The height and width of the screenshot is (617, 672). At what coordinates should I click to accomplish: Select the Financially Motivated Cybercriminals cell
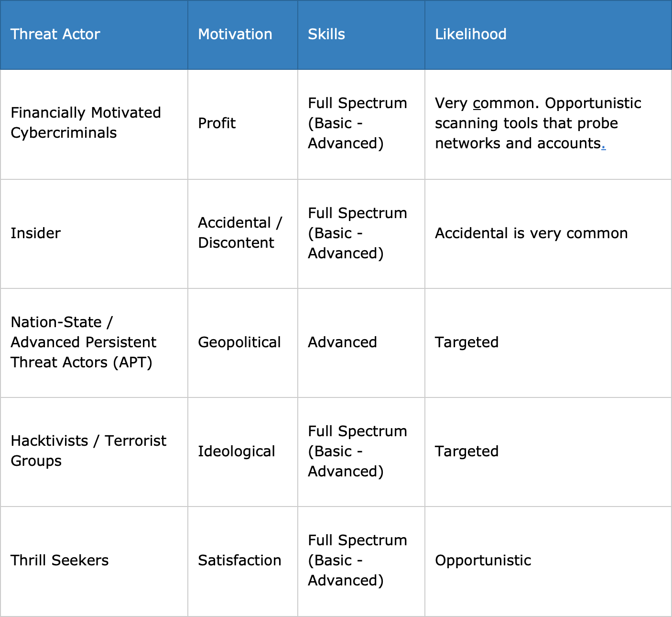coord(94,124)
